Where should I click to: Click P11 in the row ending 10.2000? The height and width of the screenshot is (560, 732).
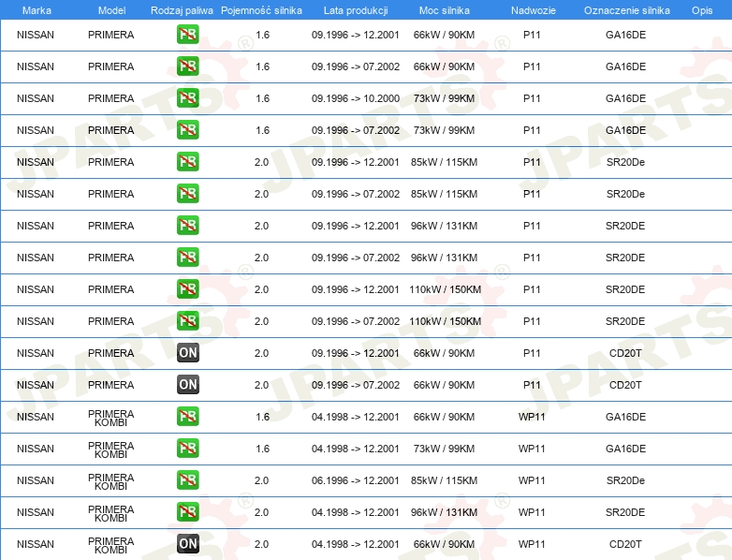(x=532, y=98)
